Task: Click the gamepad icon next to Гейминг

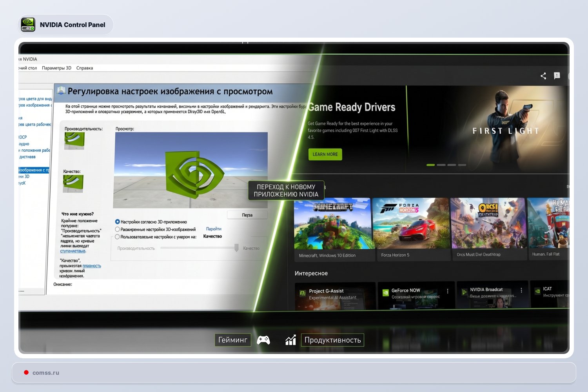Action: 263,340
